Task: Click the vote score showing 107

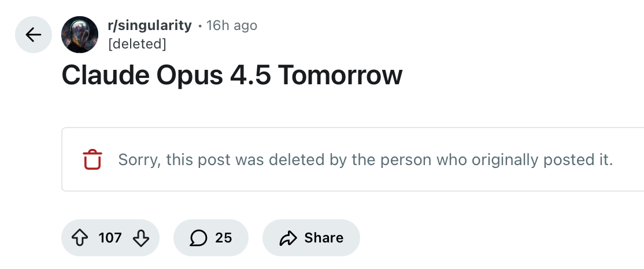Action: [x=110, y=238]
